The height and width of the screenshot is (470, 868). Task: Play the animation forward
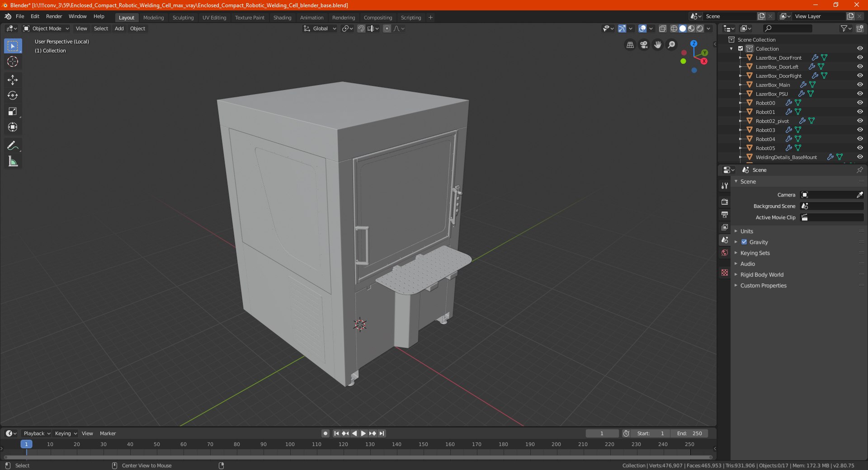pos(363,433)
